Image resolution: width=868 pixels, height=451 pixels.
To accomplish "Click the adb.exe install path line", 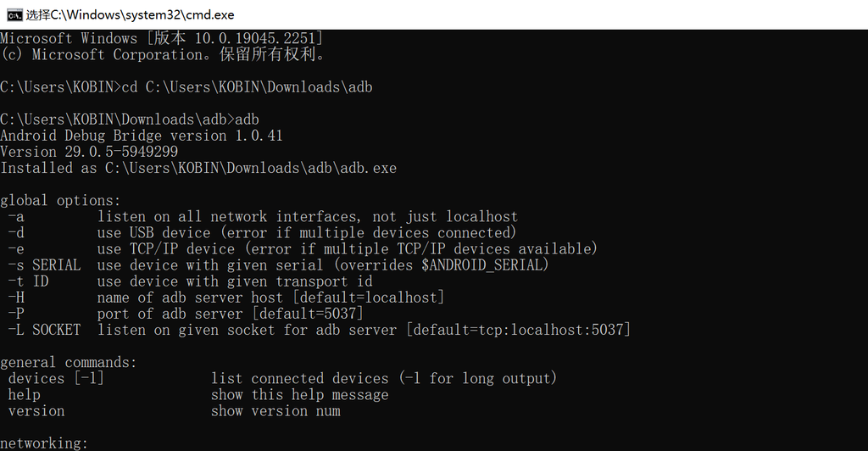I will point(198,168).
